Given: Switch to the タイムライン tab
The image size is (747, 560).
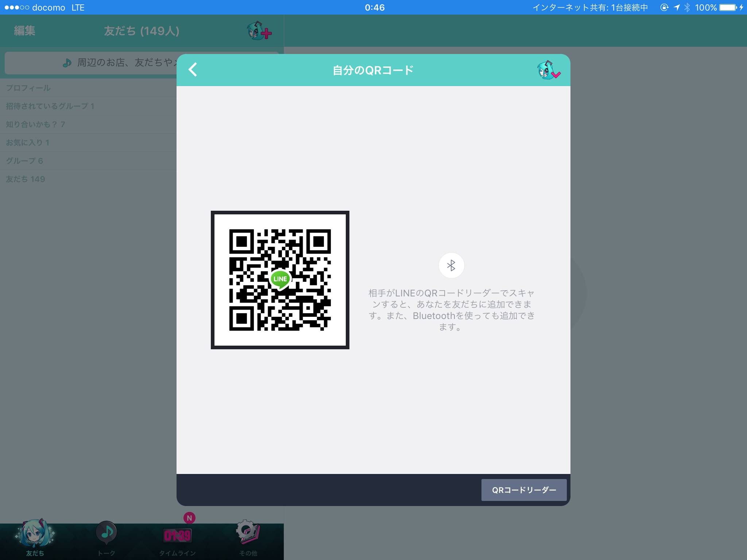Looking at the screenshot, I should click(177, 541).
